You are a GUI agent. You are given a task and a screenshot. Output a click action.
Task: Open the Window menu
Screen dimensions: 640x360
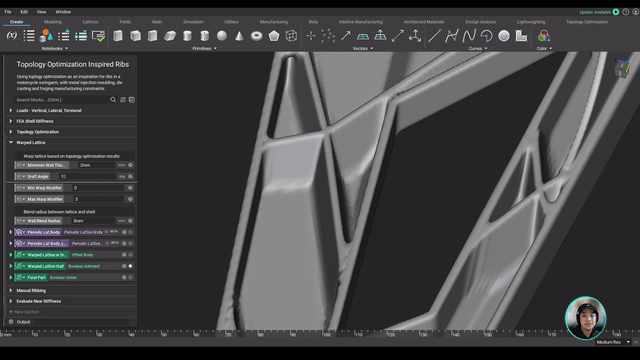point(63,12)
